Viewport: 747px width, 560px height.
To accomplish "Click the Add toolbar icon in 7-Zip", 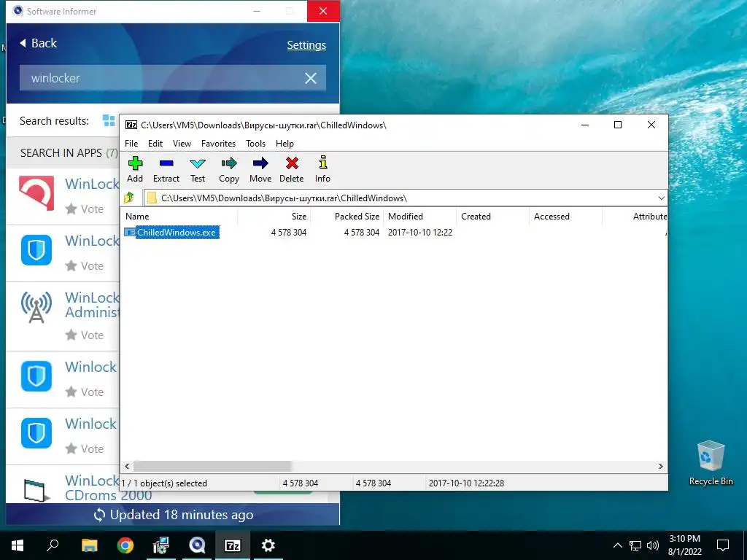I will [x=135, y=163].
